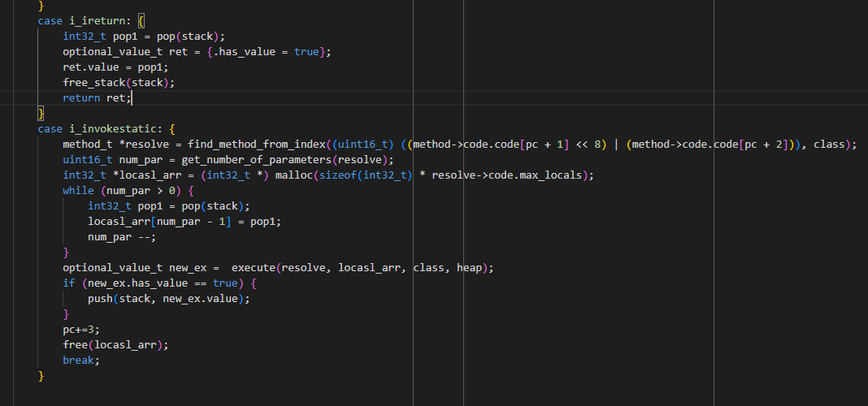
Task: Click the 'case i_invokestatic' label
Action: click(x=100, y=128)
